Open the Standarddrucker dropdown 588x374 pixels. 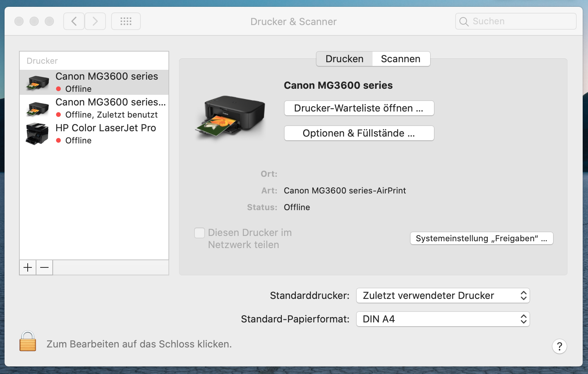pyautogui.click(x=442, y=295)
